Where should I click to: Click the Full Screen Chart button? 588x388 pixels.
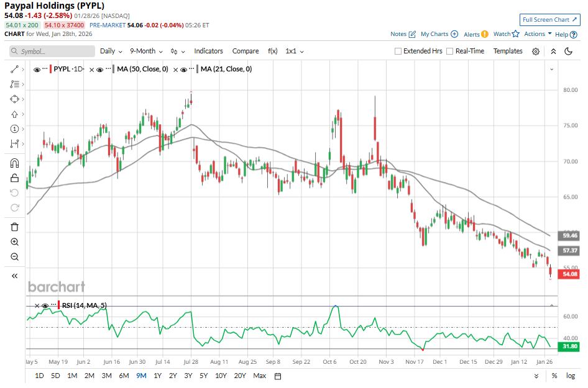tap(549, 20)
